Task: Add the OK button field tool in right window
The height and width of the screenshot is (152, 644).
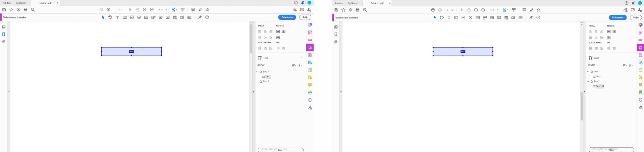Action: pos(492,18)
